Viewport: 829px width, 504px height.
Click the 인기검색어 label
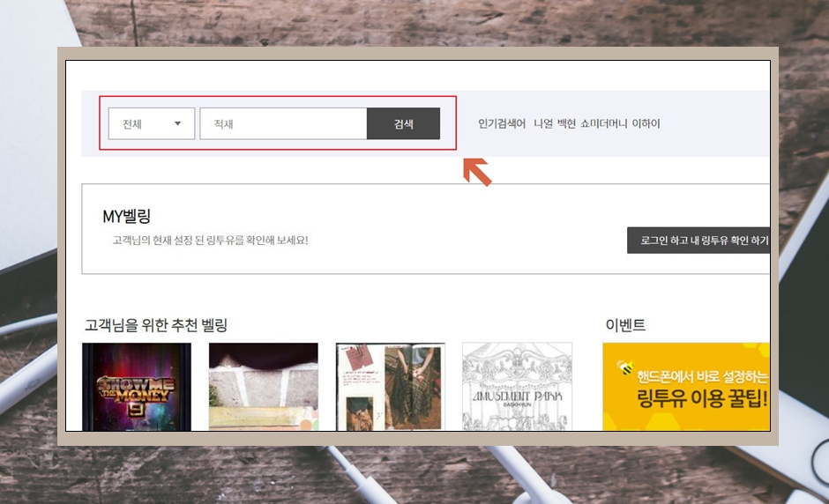(502, 123)
